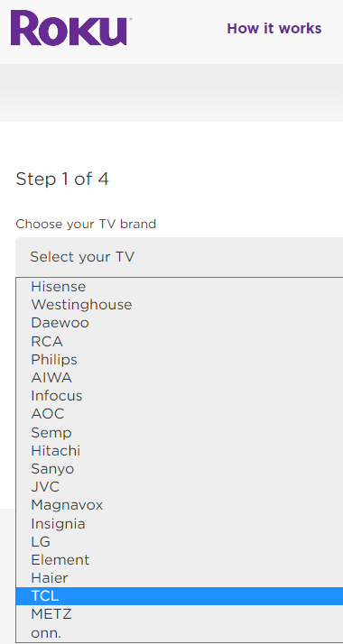This screenshot has height=644, width=343.
Task: Pick the Infocus brand option
Action: pos(180,396)
